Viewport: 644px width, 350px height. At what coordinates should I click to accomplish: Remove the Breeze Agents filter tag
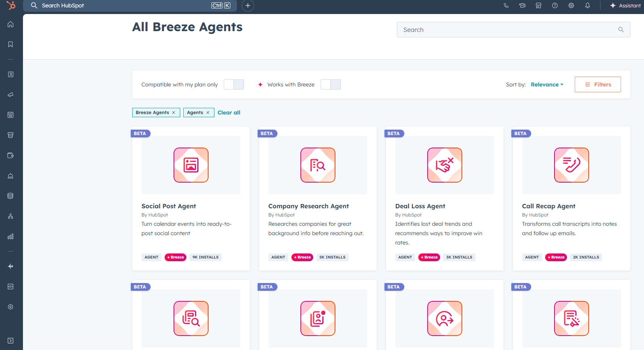click(174, 113)
